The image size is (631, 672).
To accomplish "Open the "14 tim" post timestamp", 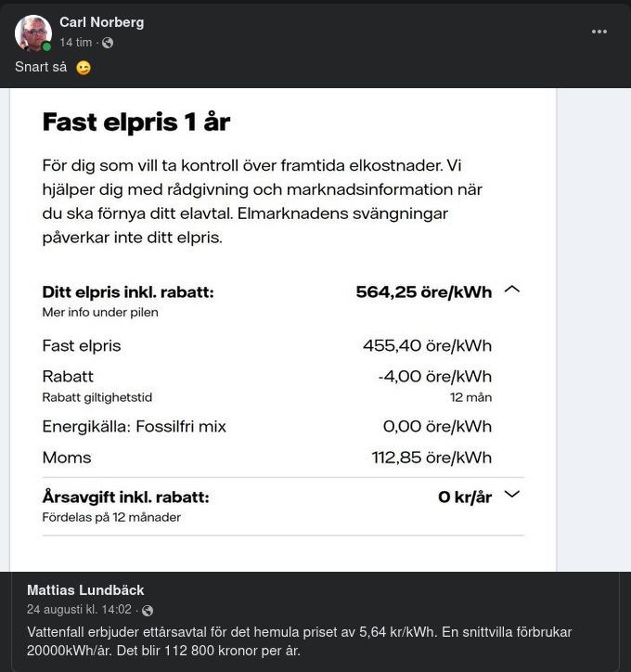I will [x=75, y=43].
